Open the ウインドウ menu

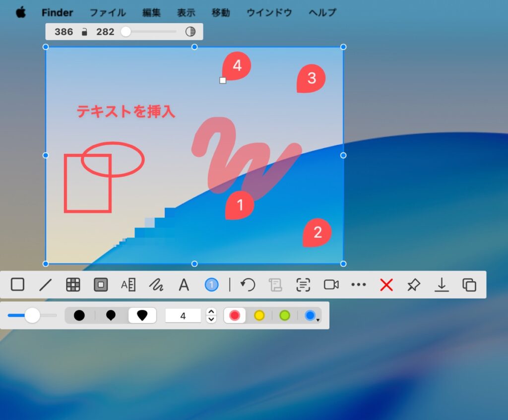click(x=269, y=12)
